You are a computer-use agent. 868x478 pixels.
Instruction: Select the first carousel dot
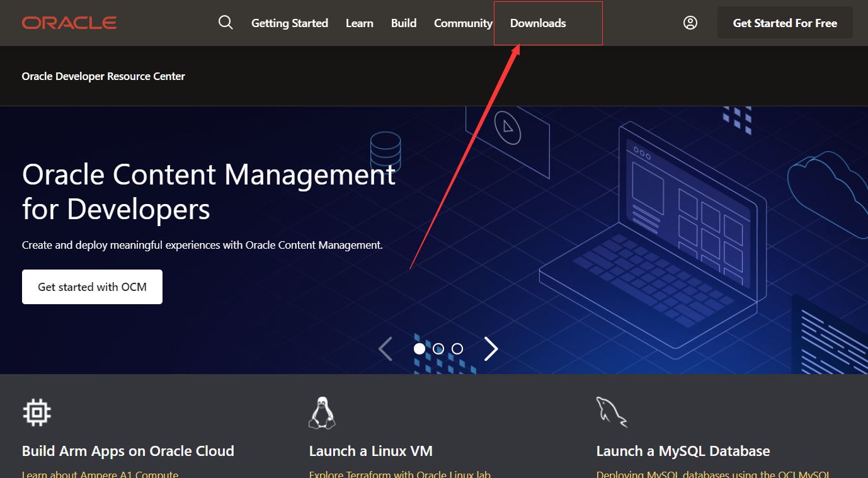(420, 348)
